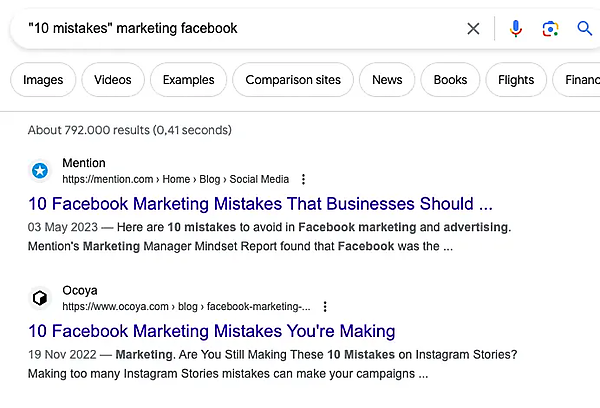
Task: Switch to Books results
Action: point(450,80)
